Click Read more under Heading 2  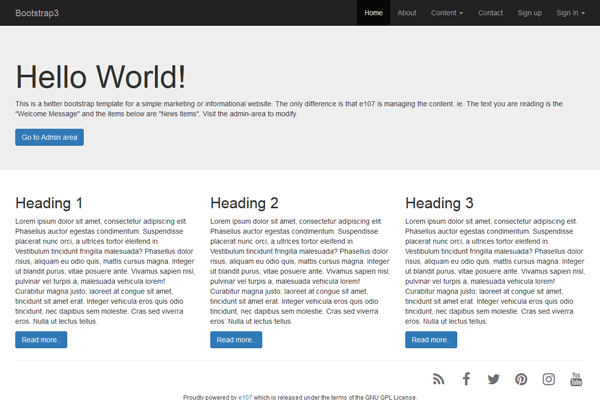[x=236, y=340]
